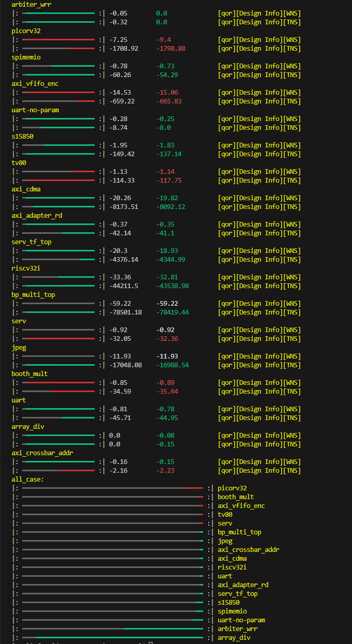Click the value -60.26
Image resolution: width=352 pixels, height=644 pixels.
point(120,75)
